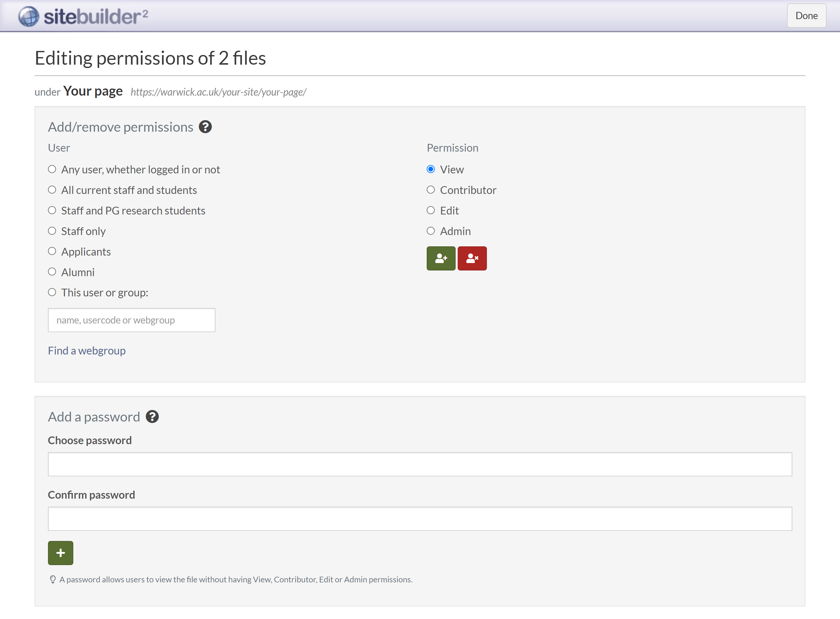This screenshot has height=619, width=840.
Task: Open help icon beside Add/remove permissions
Action: coord(205,127)
